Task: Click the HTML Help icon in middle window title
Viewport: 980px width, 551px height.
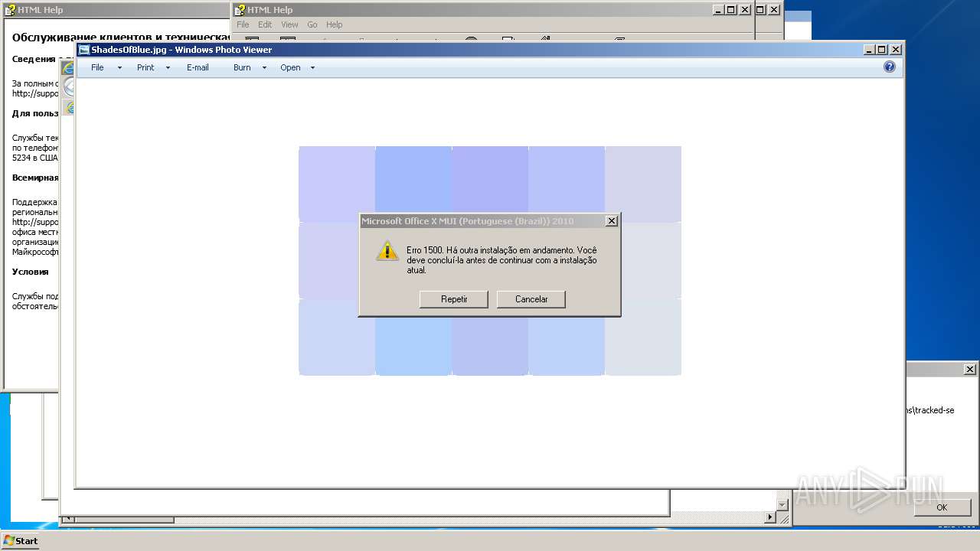Action: (240, 10)
